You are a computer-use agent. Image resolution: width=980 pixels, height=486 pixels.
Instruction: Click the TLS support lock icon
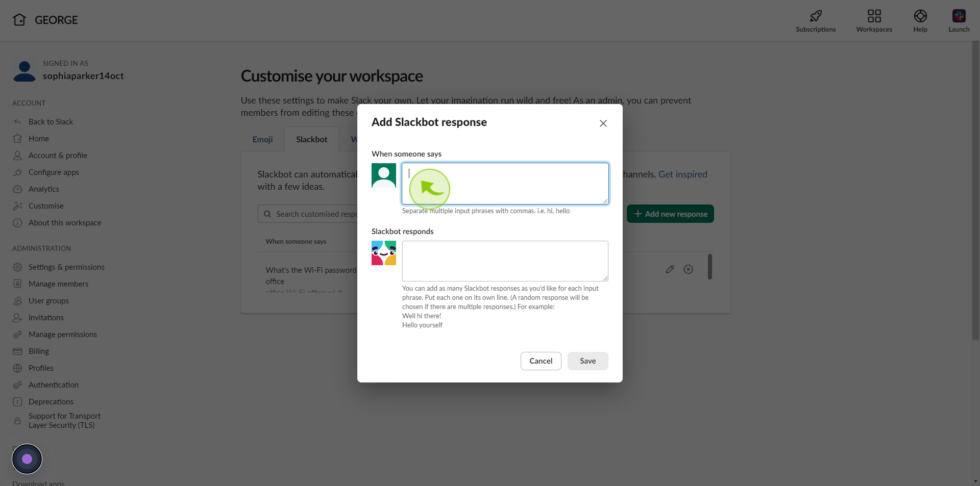(17, 421)
